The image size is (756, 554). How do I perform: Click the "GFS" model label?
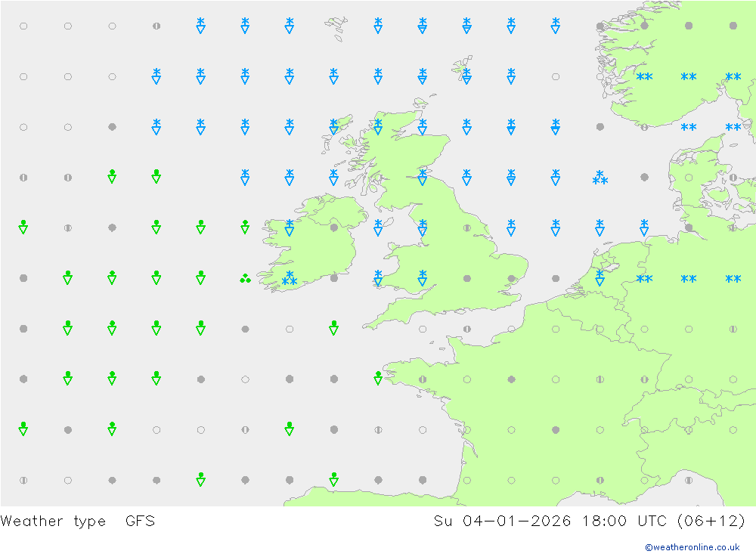[141, 521]
